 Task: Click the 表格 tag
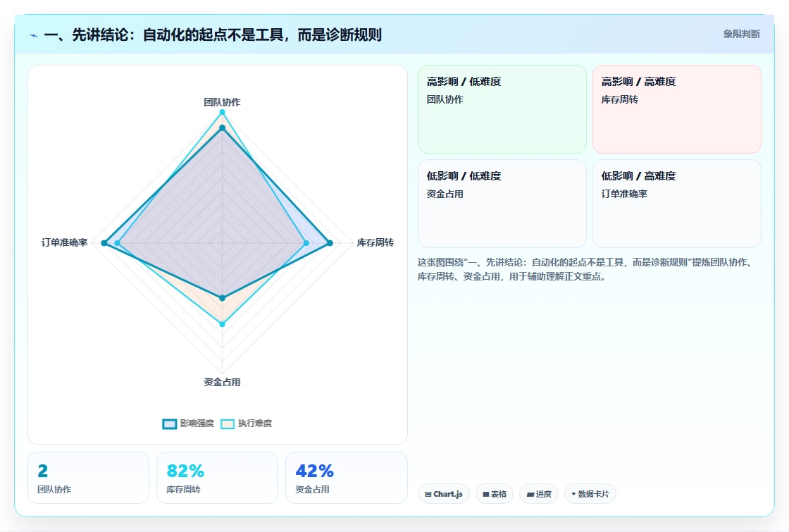tap(494, 494)
